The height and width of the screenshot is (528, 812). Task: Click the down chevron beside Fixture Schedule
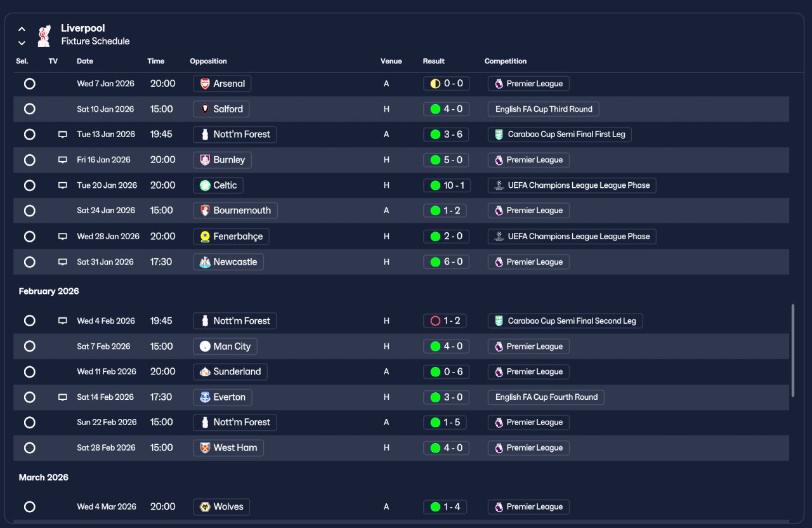(x=22, y=43)
